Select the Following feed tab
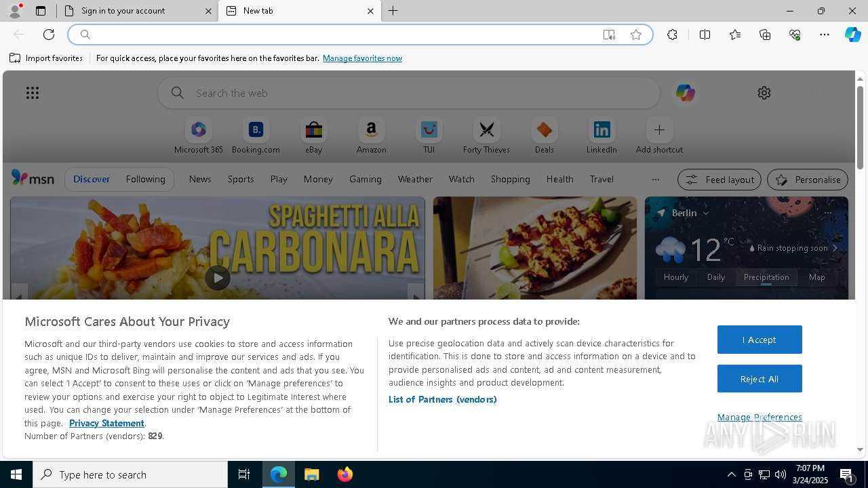Image resolution: width=868 pixels, height=488 pixels. [145, 179]
